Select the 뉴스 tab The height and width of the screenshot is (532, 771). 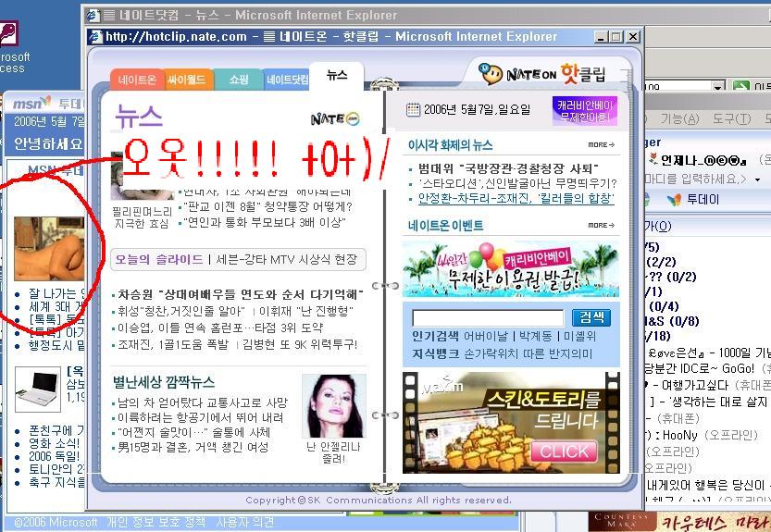click(x=337, y=75)
